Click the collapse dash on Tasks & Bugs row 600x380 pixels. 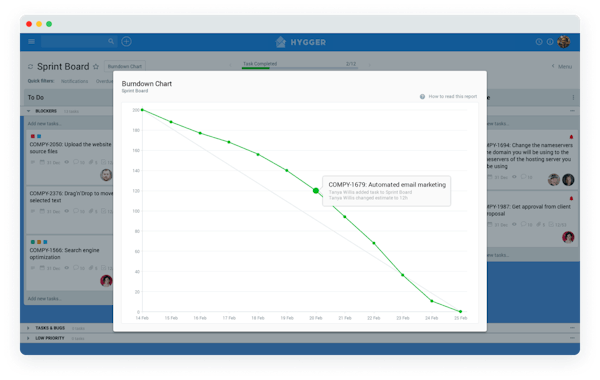(572, 328)
